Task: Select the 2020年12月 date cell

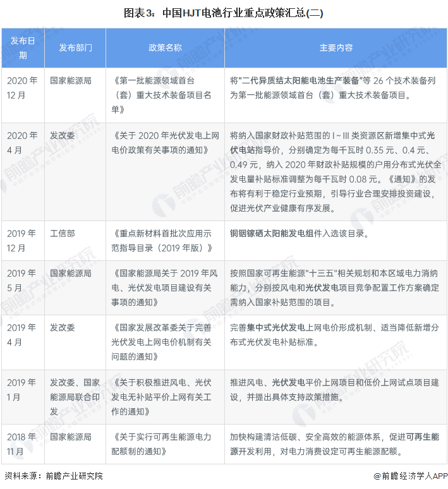Action: coord(23,88)
